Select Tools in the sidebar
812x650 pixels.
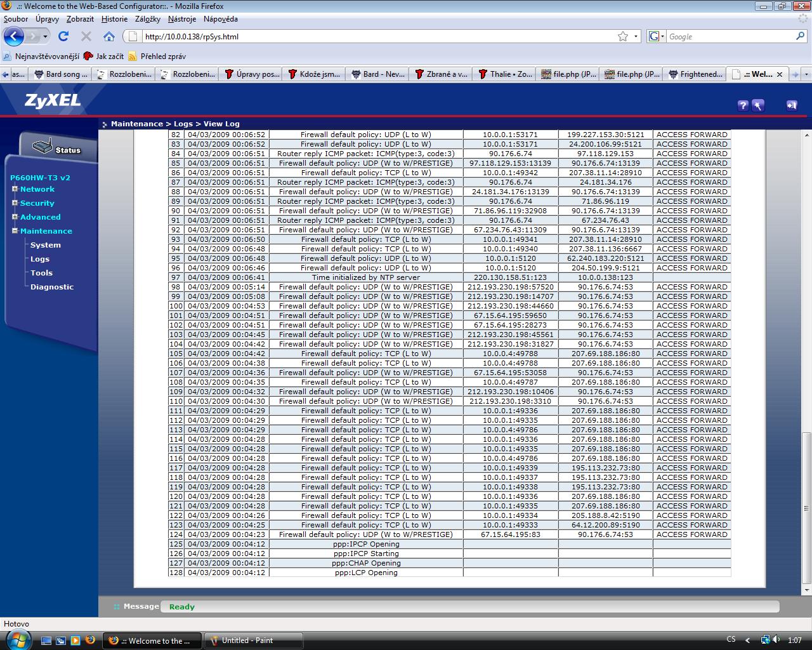pyautogui.click(x=41, y=273)
